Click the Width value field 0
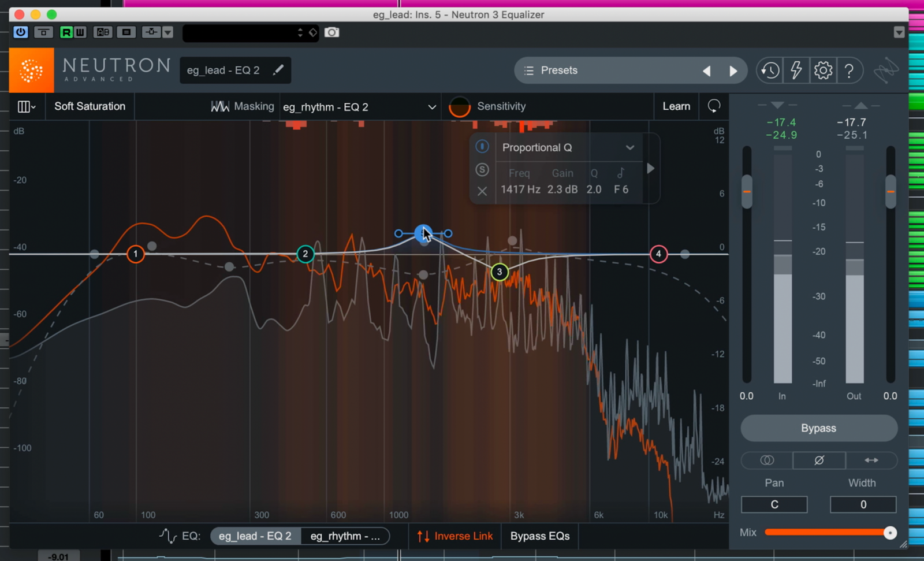The width and height of the screenshot is (924, 561). click(x=863, y=504)
